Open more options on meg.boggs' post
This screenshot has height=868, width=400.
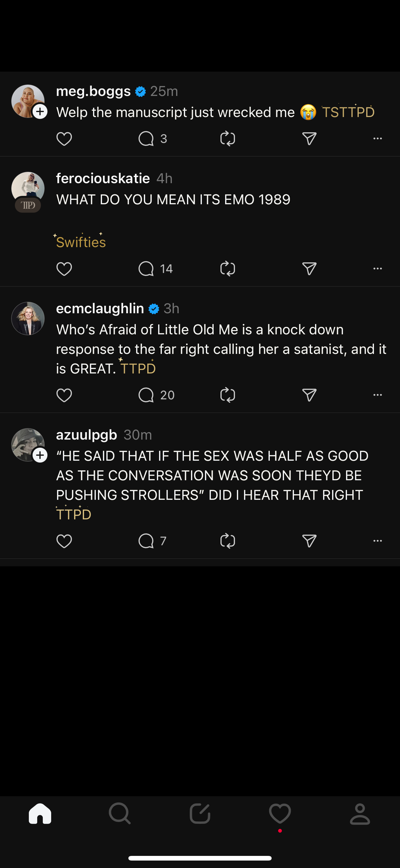click(x=377, y=139)
